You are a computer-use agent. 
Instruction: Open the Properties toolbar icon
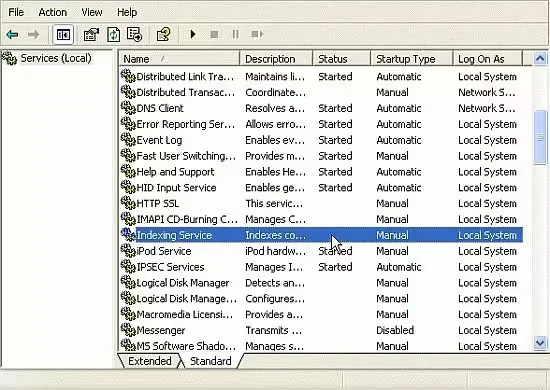[91, 35]
